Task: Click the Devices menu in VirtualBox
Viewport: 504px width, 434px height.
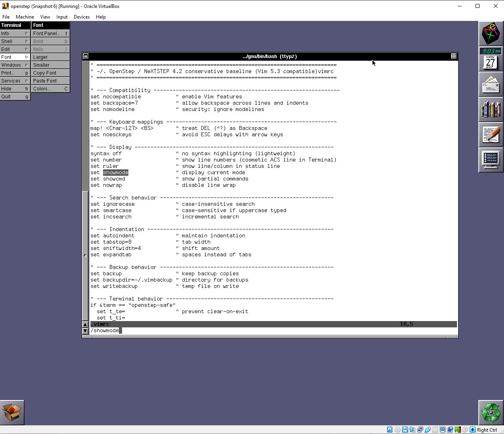Action: point(81,17)
